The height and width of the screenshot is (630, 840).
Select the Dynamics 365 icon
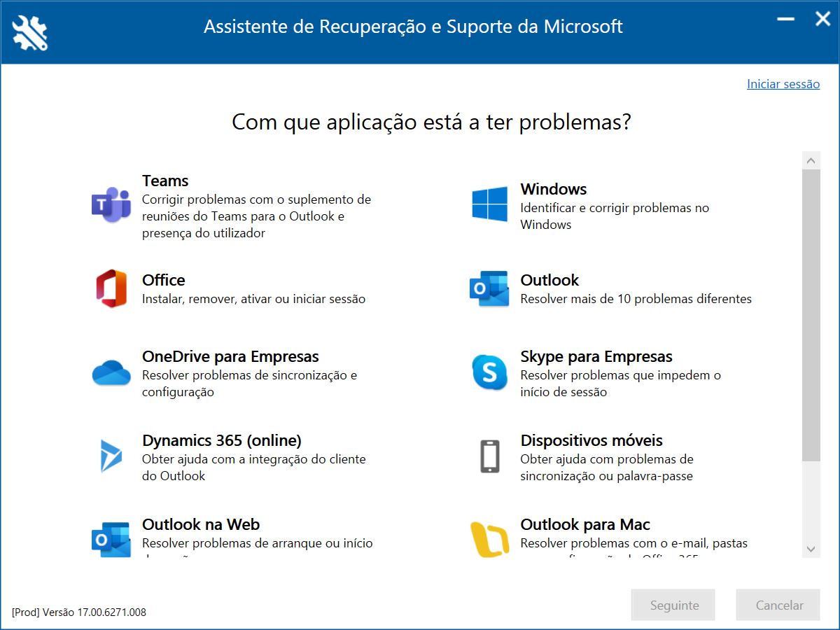[111, 456]
